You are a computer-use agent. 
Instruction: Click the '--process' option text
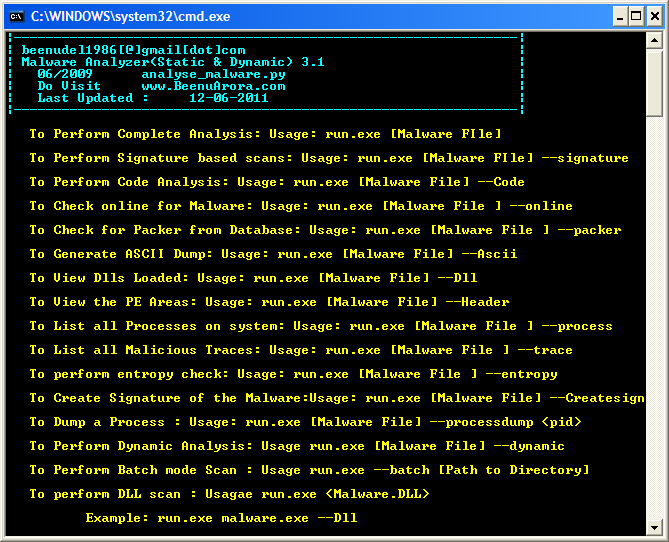pos(577,326)
